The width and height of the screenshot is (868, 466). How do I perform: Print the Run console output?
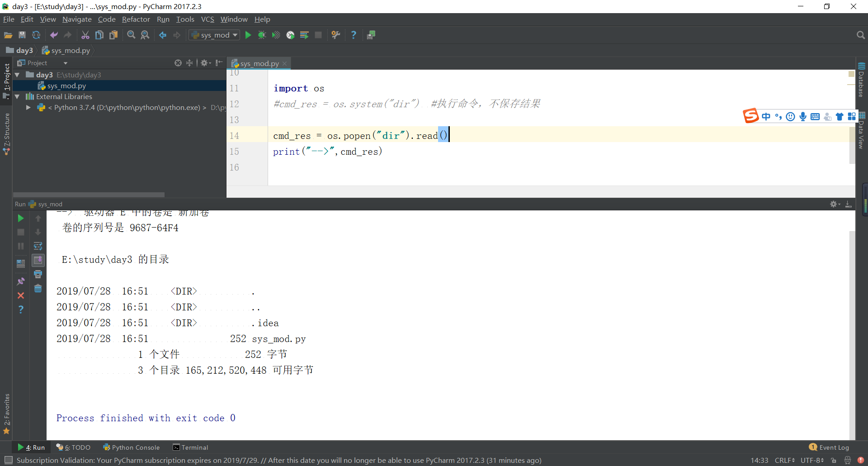click(38, 274)
